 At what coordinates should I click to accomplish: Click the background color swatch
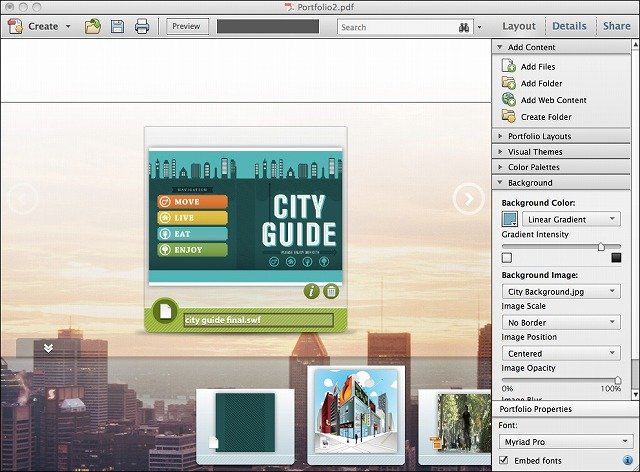pos(509,219)
